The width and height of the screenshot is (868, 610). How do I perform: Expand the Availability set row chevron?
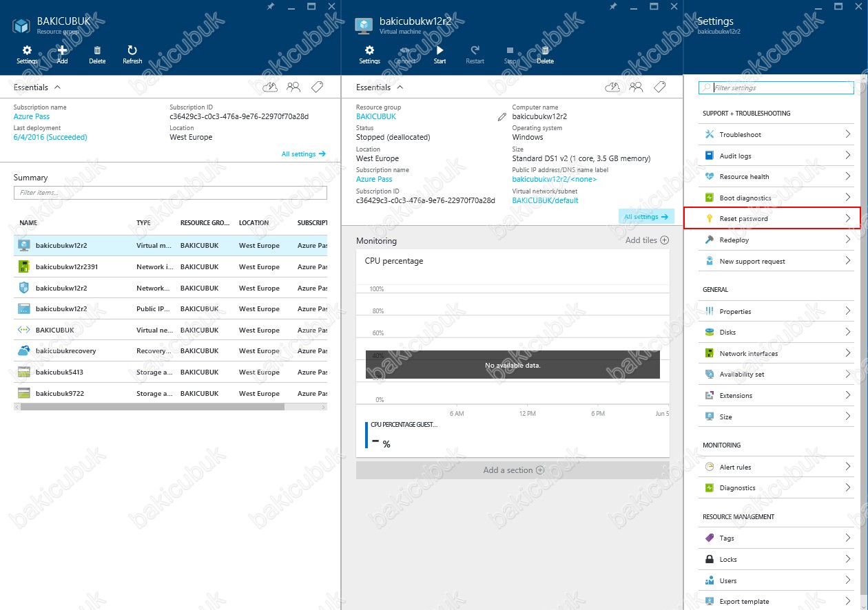(848, 375)
